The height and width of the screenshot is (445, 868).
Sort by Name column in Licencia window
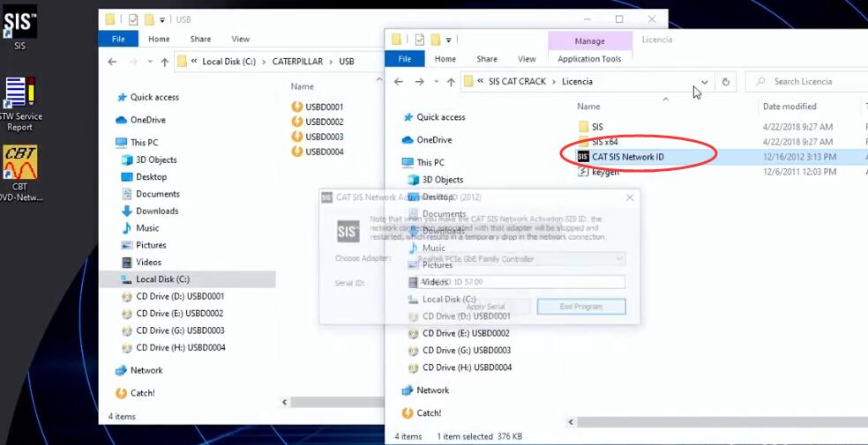click(588, 107)
